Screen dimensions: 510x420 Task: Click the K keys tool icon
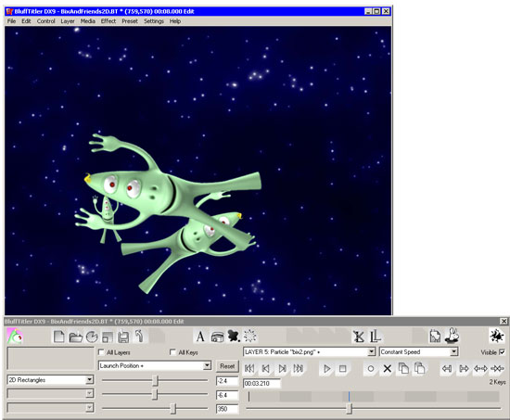359,337
